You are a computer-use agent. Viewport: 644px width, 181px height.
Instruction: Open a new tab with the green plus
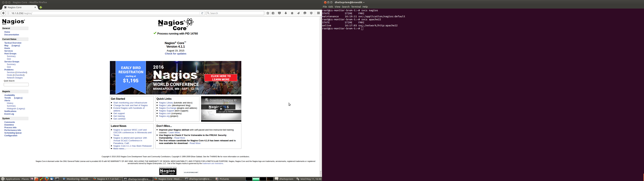pos(41,8)
